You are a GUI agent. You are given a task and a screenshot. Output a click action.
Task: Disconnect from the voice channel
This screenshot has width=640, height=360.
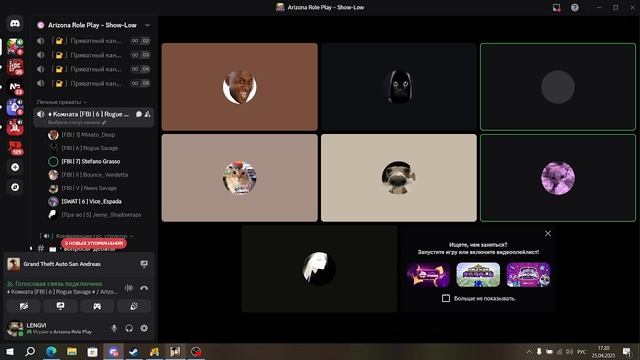click(144, 288)
